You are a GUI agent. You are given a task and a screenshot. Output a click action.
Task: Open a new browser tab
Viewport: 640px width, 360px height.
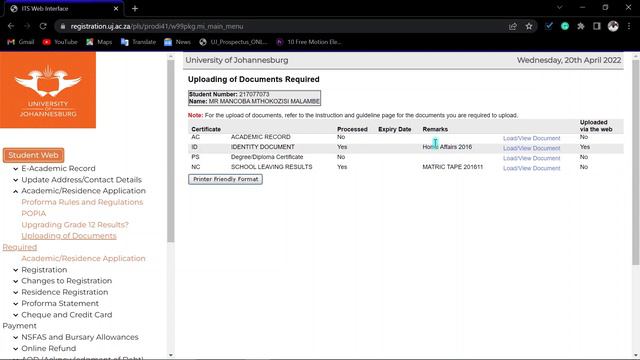[135, 8]
